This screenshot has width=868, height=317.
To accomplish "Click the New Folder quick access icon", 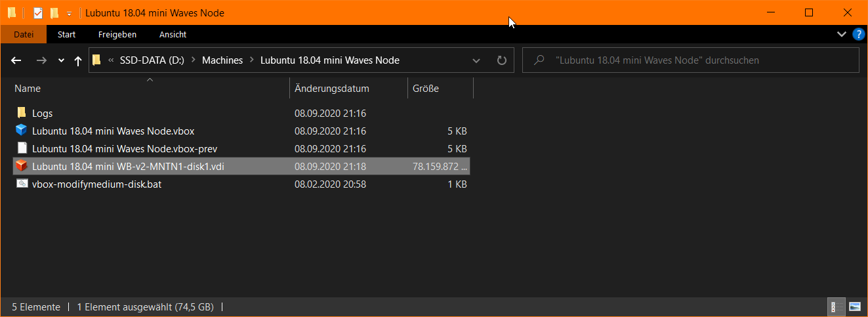I will point(54,13).
